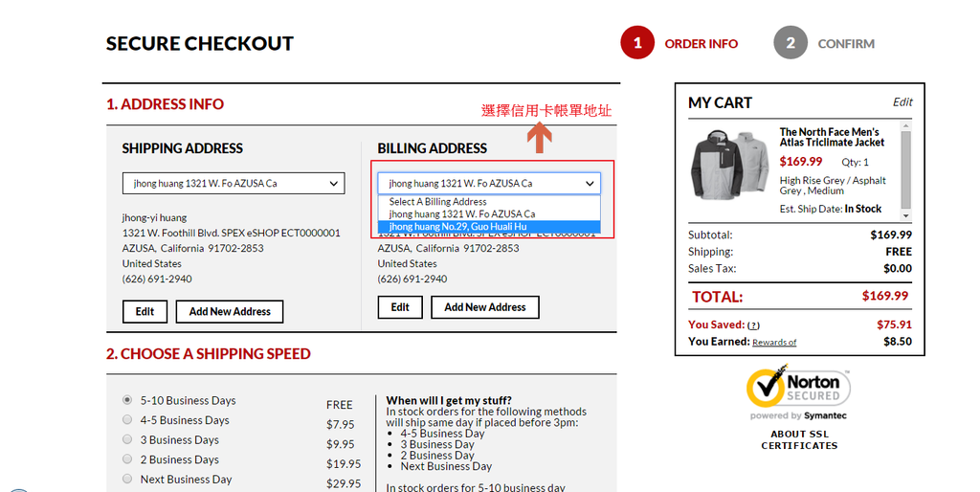Open the shipping address dropdown
This screenshot has width=980, height=492.
click(234, 183)
